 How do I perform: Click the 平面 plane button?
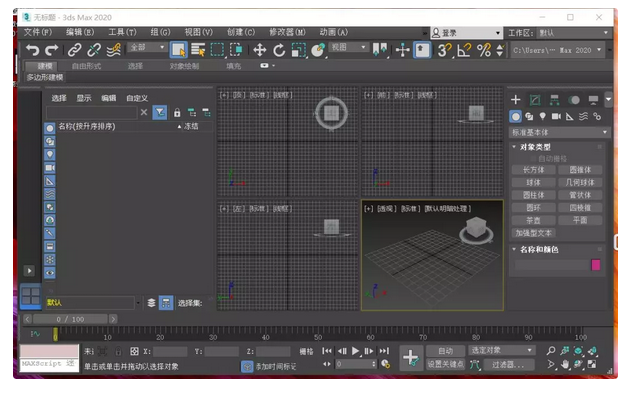(580, 220)
